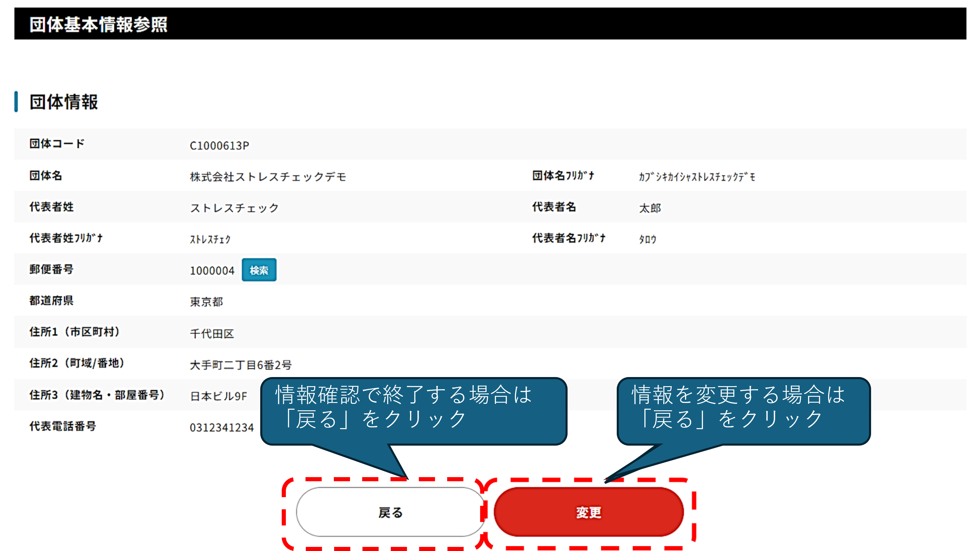Click the building value 日本ビル9F

click(218, 396)
